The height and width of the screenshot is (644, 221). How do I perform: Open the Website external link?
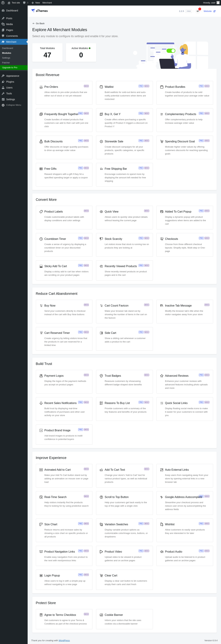(x=209, y=11)
